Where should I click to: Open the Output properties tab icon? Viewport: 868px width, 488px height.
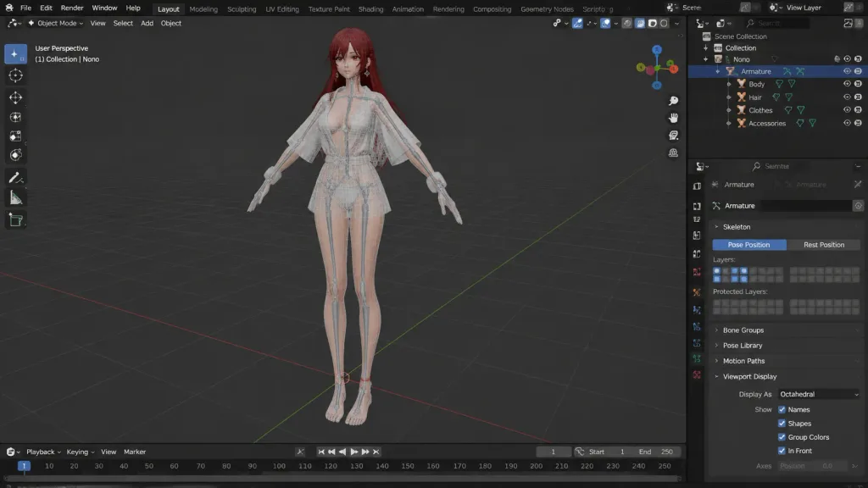tap(697, 219)
